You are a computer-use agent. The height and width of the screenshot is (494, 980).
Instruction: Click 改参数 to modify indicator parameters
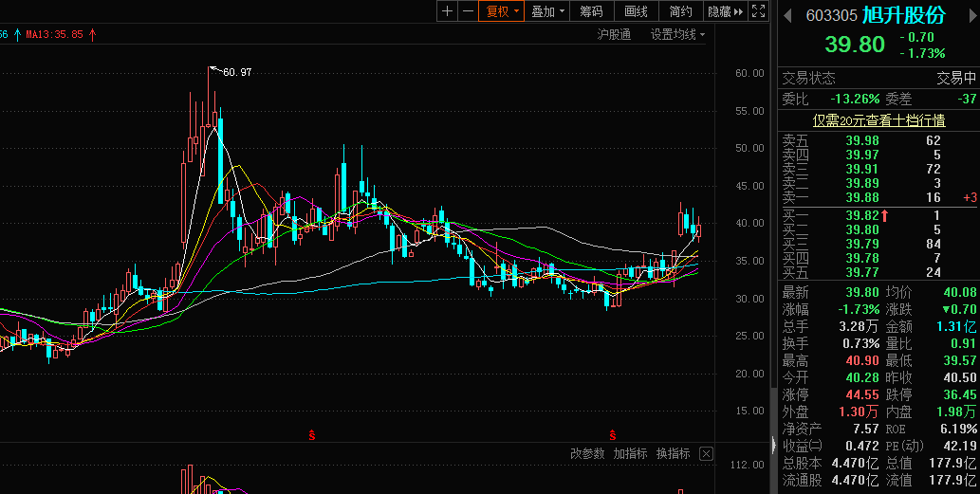(x=587, y=454)
